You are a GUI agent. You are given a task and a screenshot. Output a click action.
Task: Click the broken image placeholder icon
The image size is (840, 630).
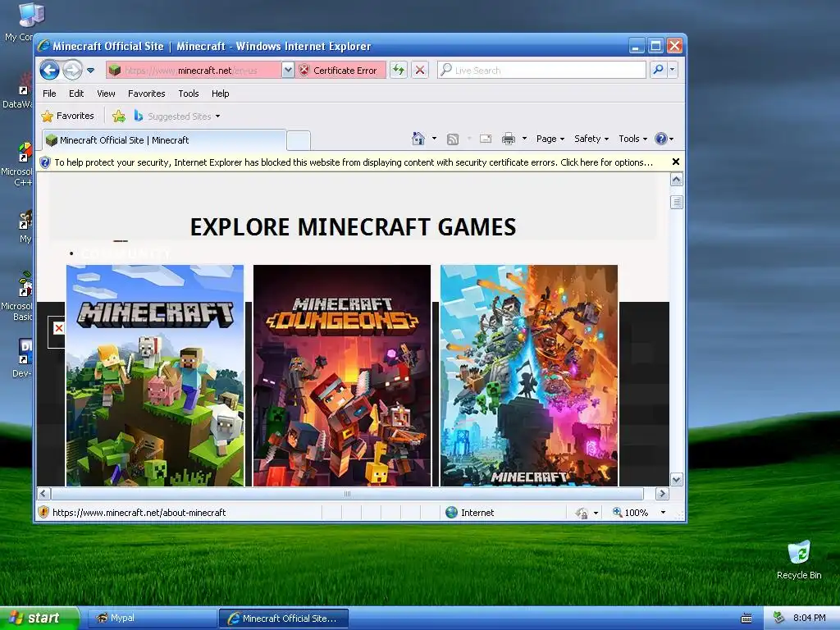[58, 328]
